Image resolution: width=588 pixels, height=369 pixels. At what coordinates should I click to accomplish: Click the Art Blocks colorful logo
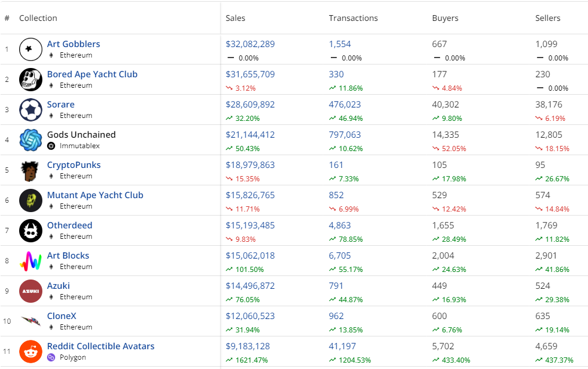31,261
